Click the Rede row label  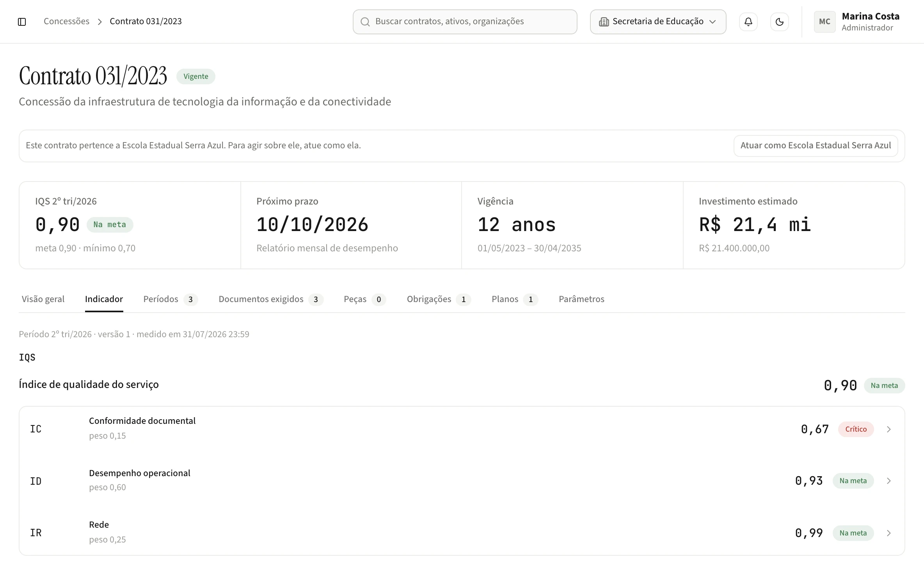click(99, 525)
